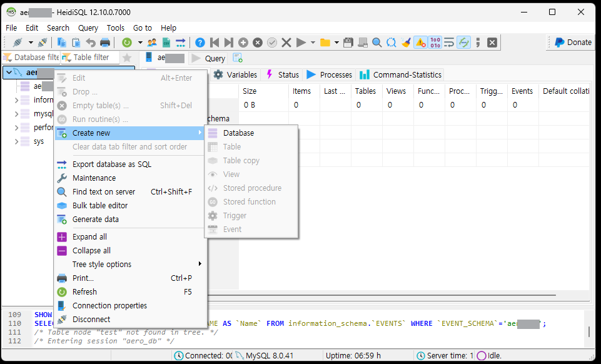Viewport: 601px width, 364px height.
Task: Toggle the stop-on-errors warning icon
Action: [x=420, y=43]
